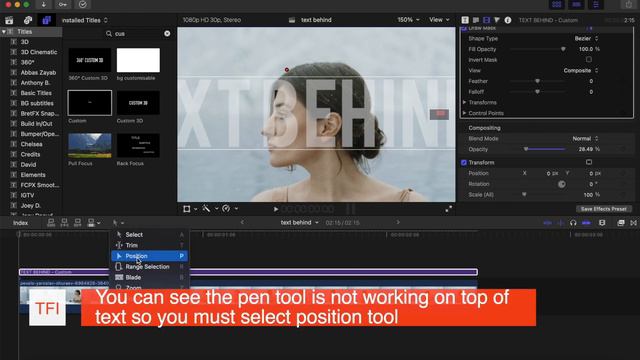Choose Blade in tools menu
640x360 pixels.
149,277
